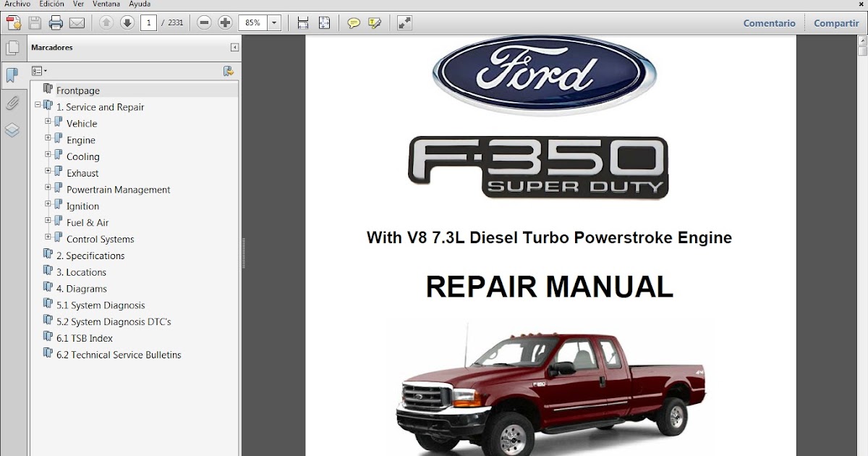Screen dimensions: 868x456
Task: Go to the 2. Specifications bookmark
Action: 90,256
